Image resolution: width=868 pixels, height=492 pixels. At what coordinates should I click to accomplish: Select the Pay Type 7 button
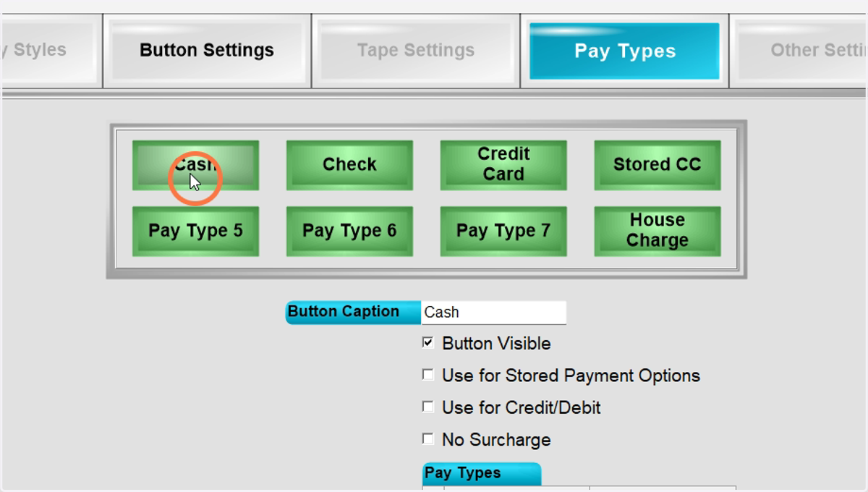[x=503, y=232]
